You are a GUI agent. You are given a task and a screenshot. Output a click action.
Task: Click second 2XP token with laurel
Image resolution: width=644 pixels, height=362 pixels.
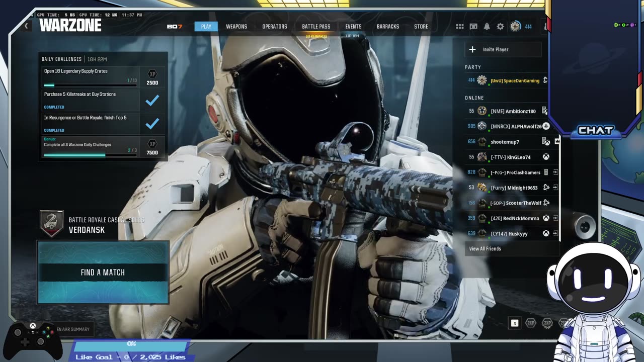(547, 323)
